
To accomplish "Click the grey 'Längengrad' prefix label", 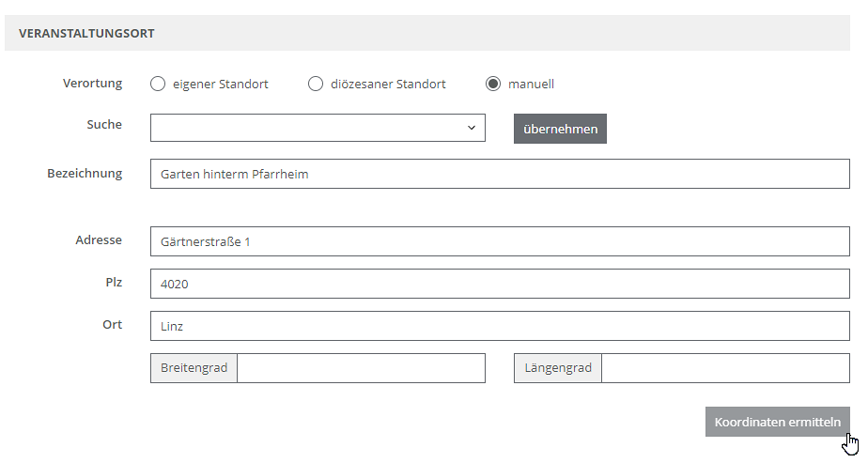I will (x=558, y=368).
